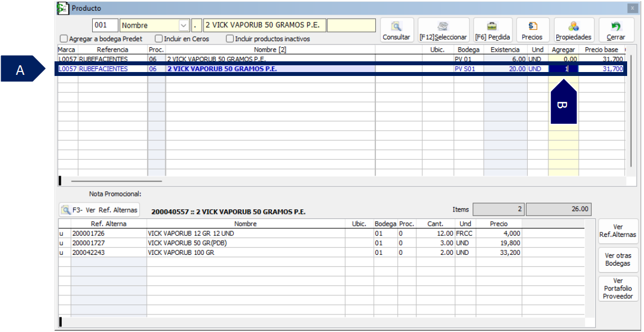Click the Items count field showing 2

pos(498,209)
